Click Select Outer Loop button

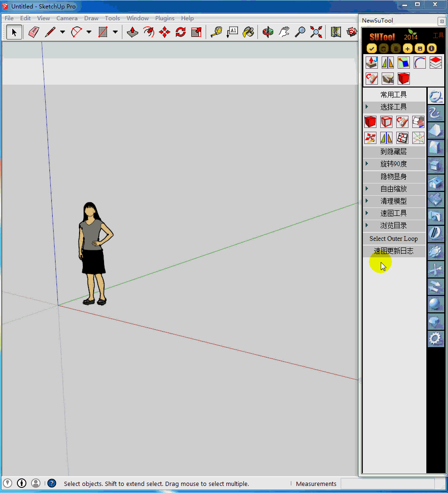[394, 239]
